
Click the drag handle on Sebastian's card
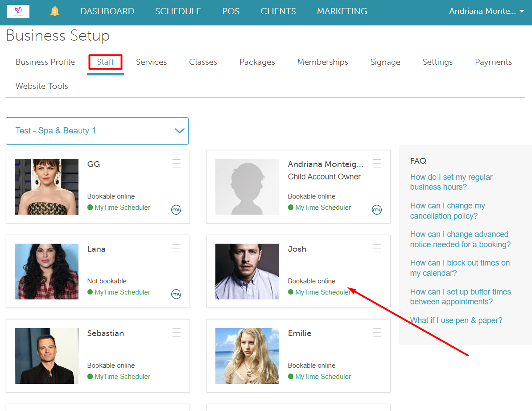(x=177, y=332)
